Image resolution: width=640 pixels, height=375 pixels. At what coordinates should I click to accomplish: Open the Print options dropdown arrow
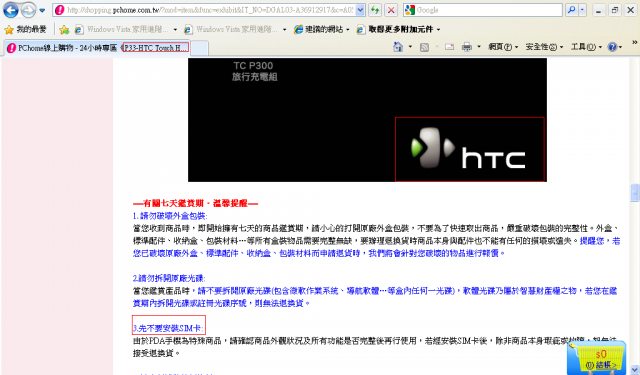tap(479, 47)
